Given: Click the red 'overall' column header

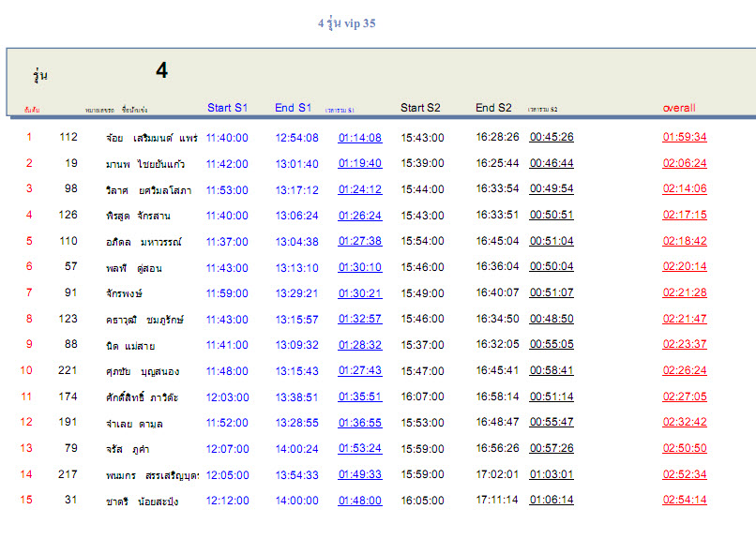Looking at the screenshot, I should coord(679,108).
